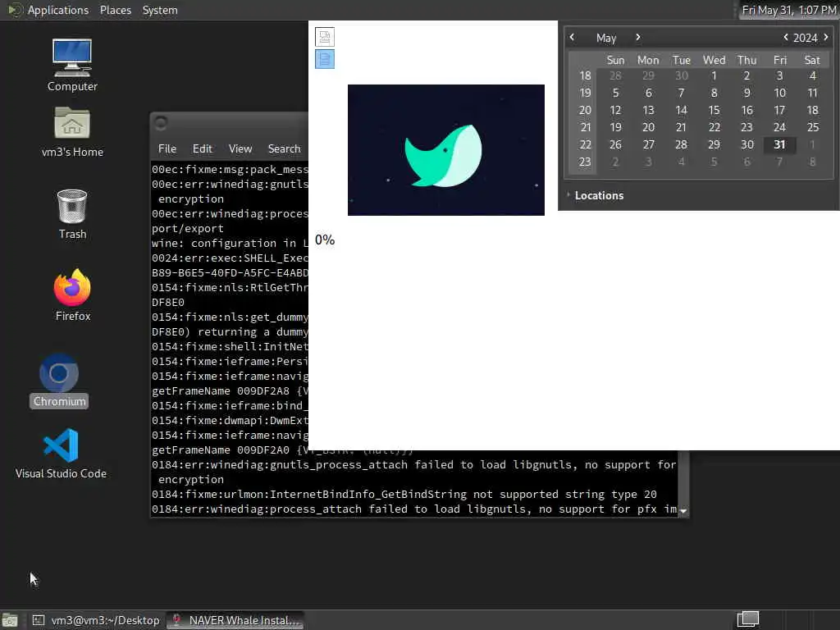
Task: Select May 15 in the calendar
Action: pyautogui.click(x=714, y=111)
